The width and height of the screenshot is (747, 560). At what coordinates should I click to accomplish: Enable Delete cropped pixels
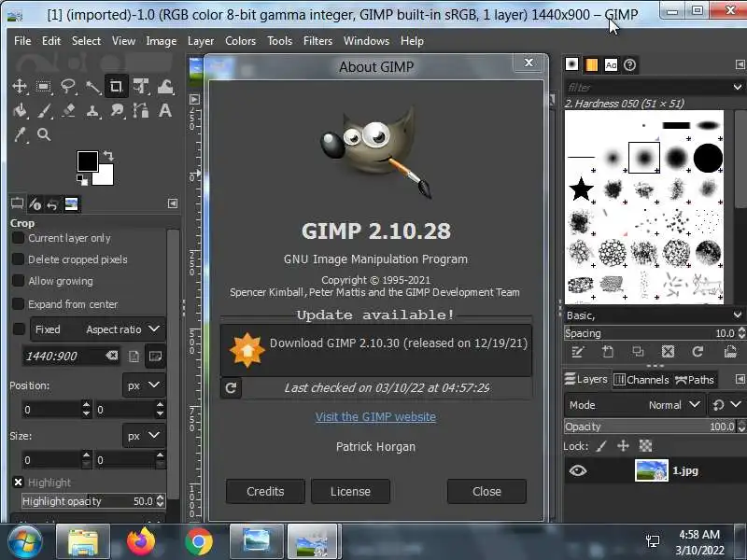(18, 259)
